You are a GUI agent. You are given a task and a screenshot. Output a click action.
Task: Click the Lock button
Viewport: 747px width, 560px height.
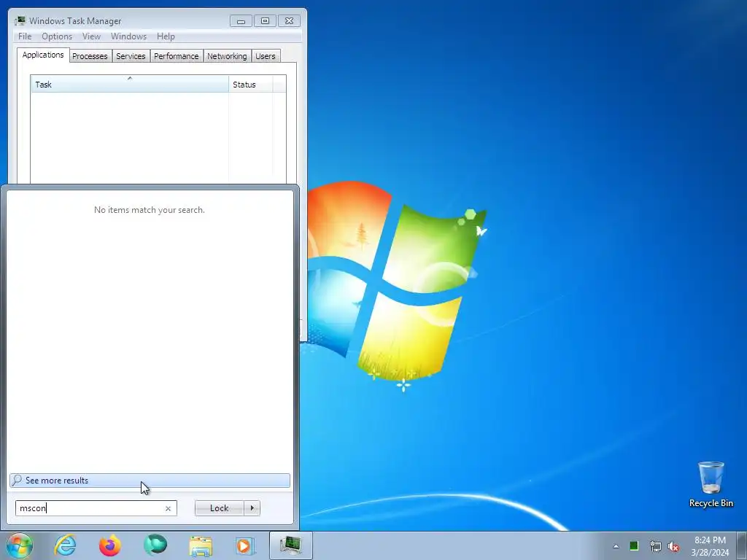(x=219, y=508)
